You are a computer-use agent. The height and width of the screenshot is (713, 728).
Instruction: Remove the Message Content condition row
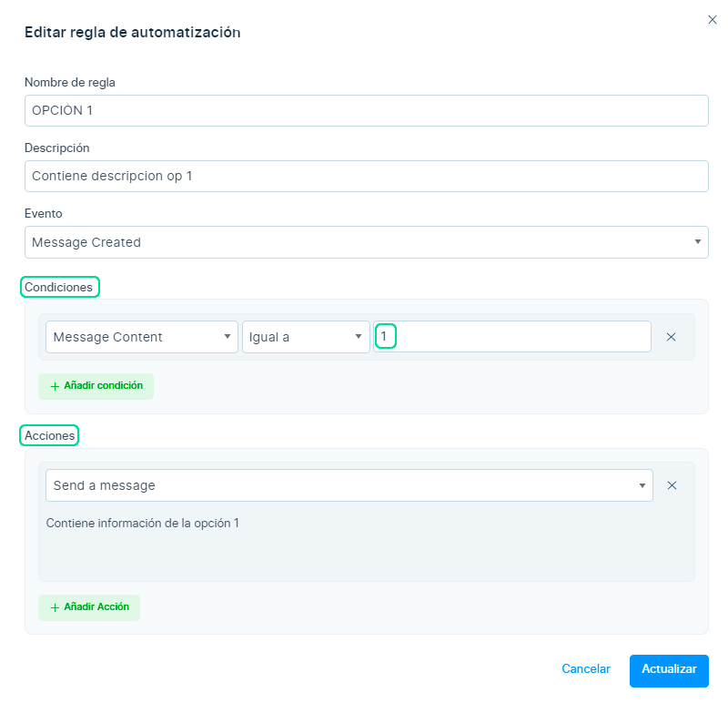pyautogui.click(x=671, y=337)
